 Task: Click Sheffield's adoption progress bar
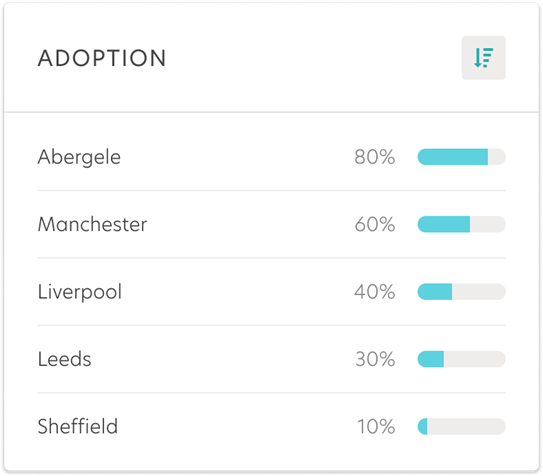[x=462, y=426]
